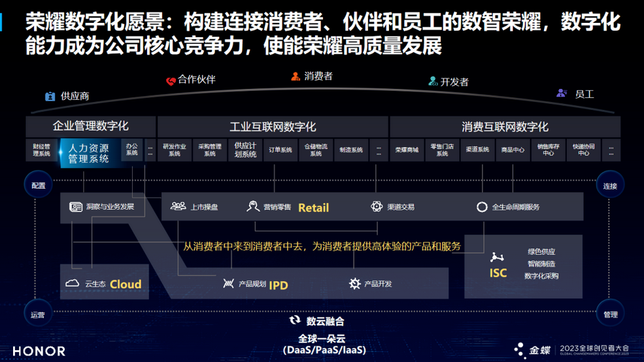Click the 研发作业系统 box
Image resolution: width=644 pixels, height=362 pixels.
pos(175,150)
